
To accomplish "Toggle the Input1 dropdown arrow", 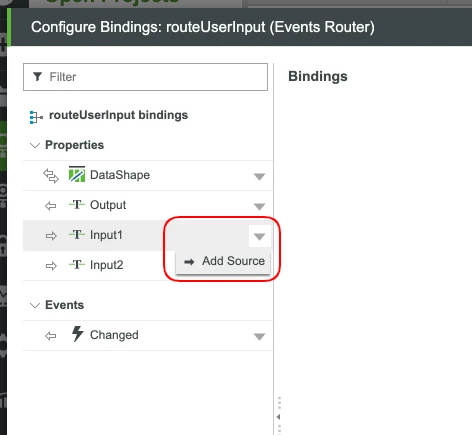I will point(259,236).
